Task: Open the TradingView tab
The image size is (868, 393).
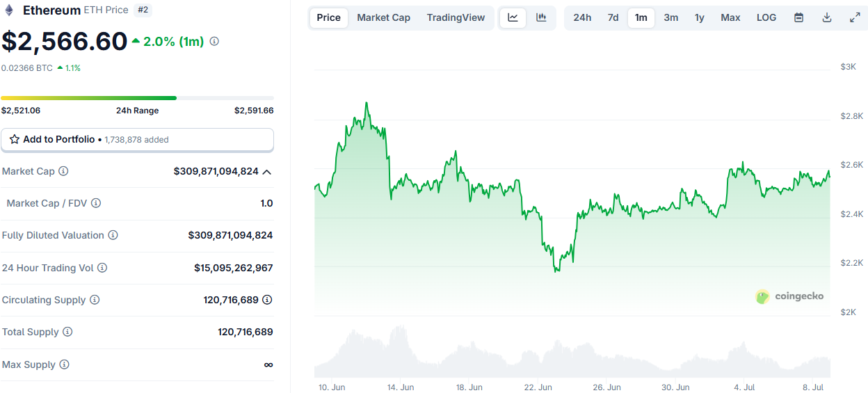Action: tap(456, 17)
